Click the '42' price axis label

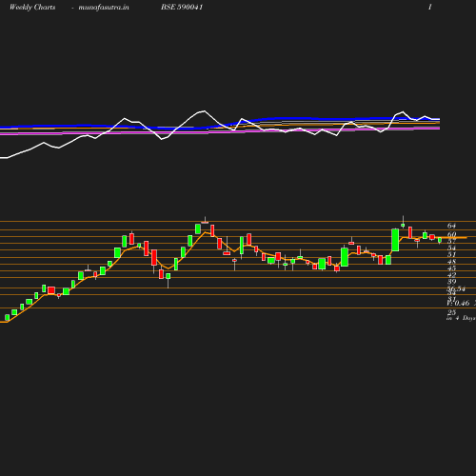point(451,275)
